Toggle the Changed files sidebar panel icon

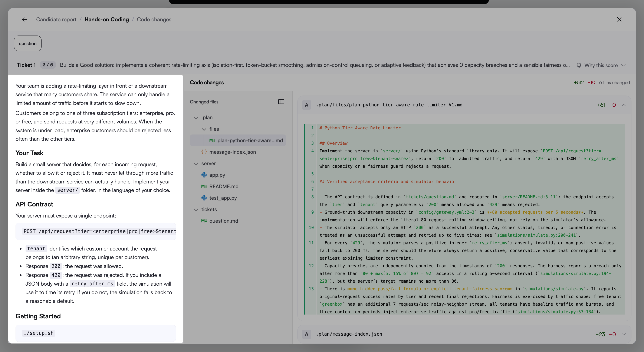281,102
